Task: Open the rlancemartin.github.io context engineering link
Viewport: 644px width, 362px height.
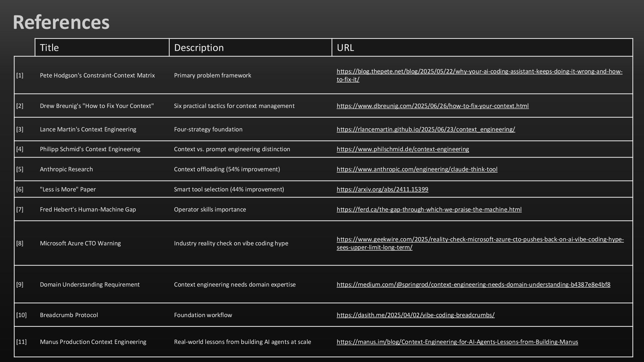Action: click(426, 129)
